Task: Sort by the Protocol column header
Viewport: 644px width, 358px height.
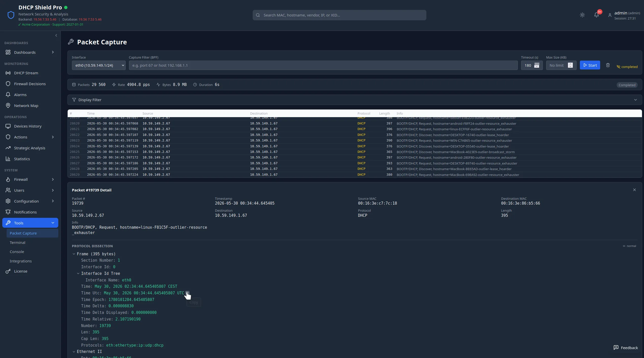Action: (x=364, y=113)
